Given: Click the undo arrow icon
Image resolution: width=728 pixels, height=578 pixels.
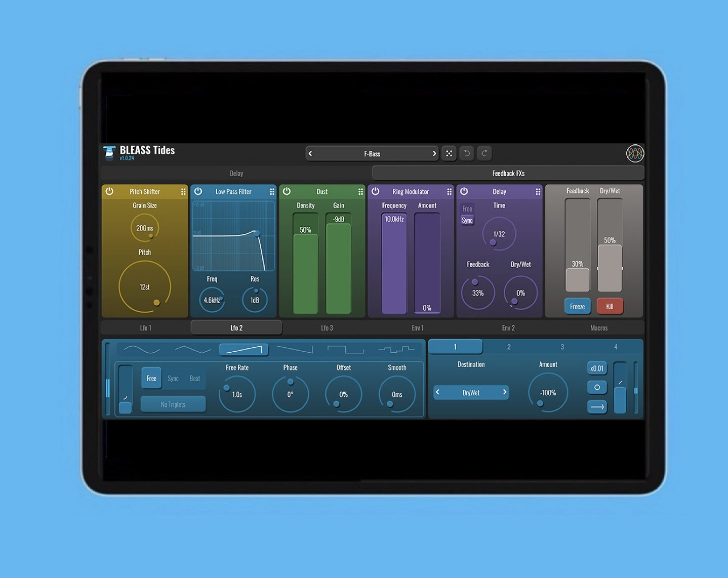Looking at the screenshot, I should point(467,153).
